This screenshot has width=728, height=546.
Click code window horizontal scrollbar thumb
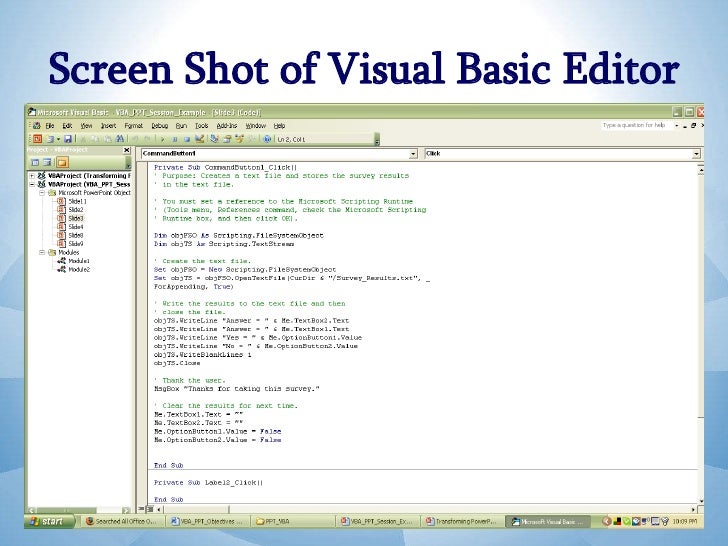(x=197, y=509)
